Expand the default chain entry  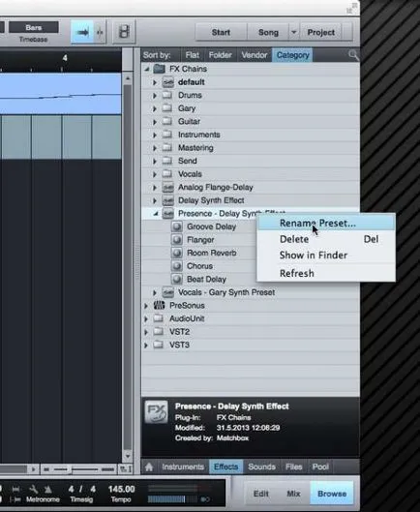click(155, 82)
